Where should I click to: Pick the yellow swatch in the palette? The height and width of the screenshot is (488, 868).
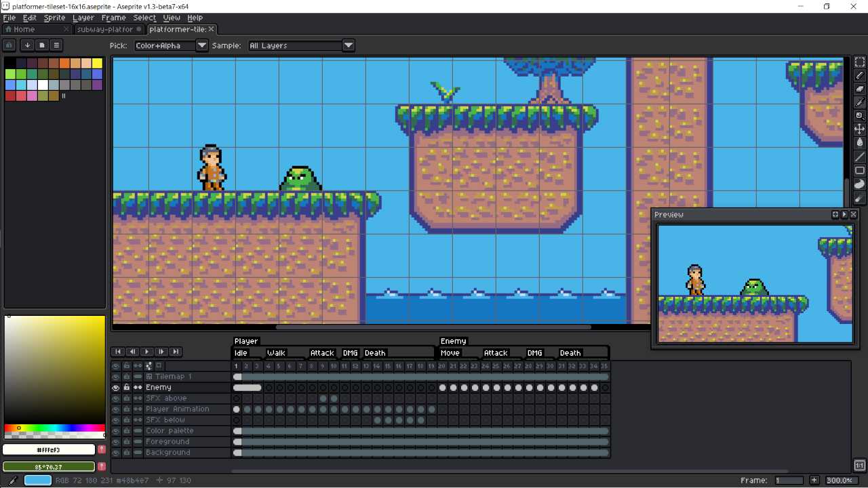(x=97, y=64)
